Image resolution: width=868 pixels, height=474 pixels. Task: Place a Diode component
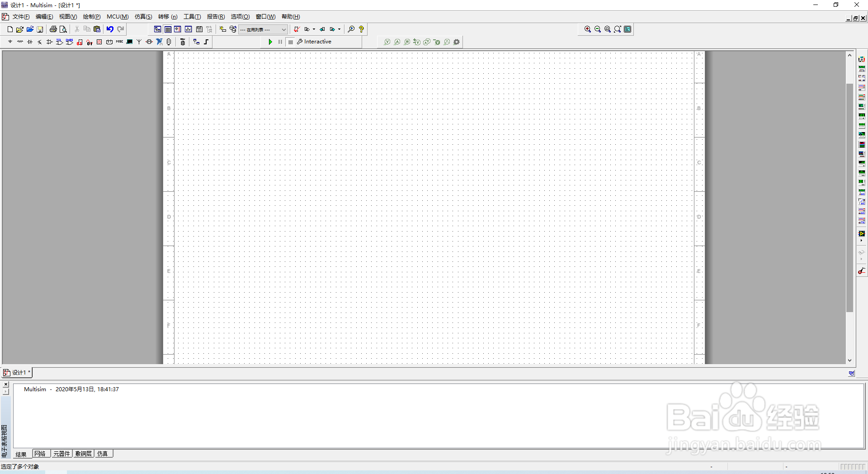point(30,42)
